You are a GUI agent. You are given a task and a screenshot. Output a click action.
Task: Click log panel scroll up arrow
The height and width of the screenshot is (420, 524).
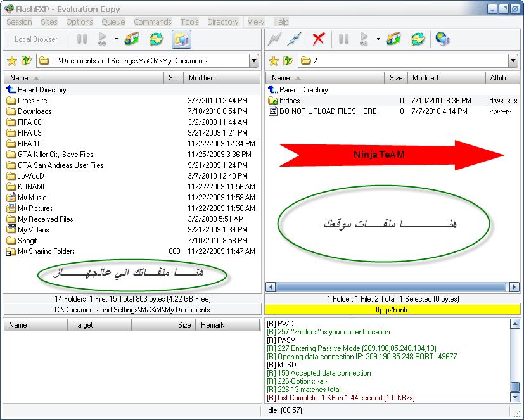[x=515, y=324]
